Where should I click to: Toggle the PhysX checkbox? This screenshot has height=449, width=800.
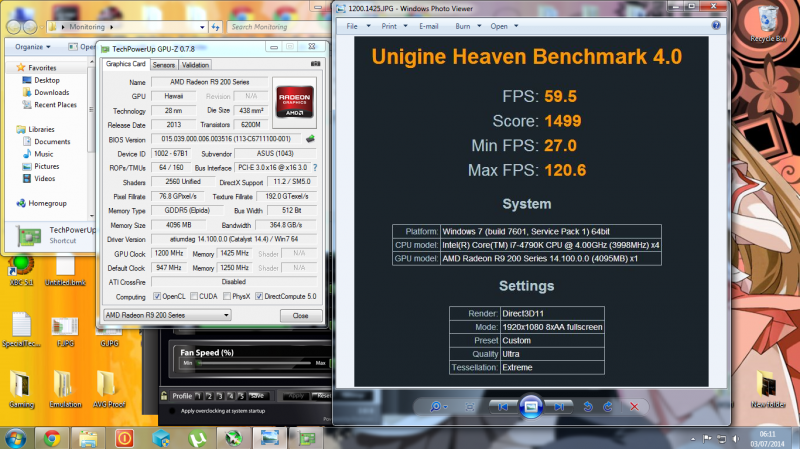pyautogui.click(x=227, y=296)
